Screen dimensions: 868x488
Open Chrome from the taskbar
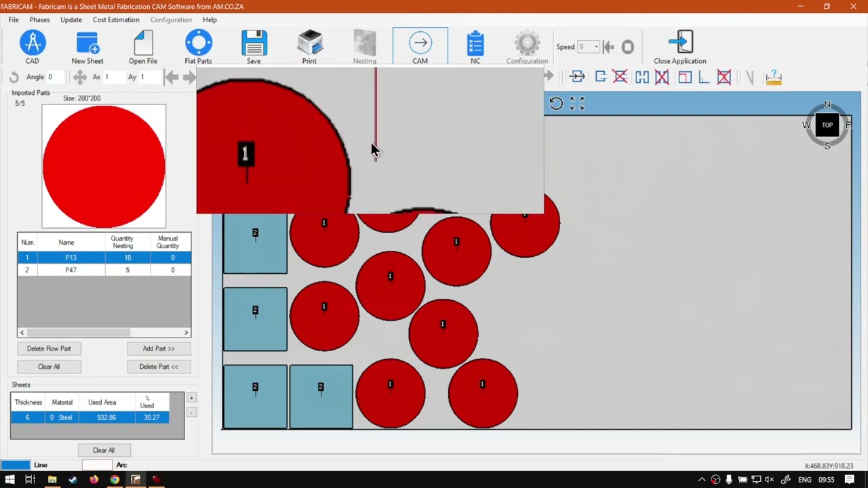tap(115, 480)
